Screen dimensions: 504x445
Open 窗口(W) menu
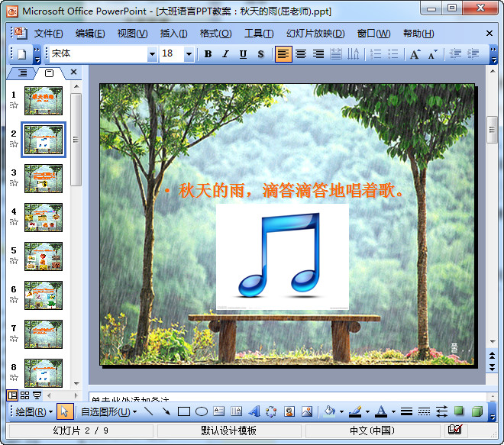(x=373, y=34)
